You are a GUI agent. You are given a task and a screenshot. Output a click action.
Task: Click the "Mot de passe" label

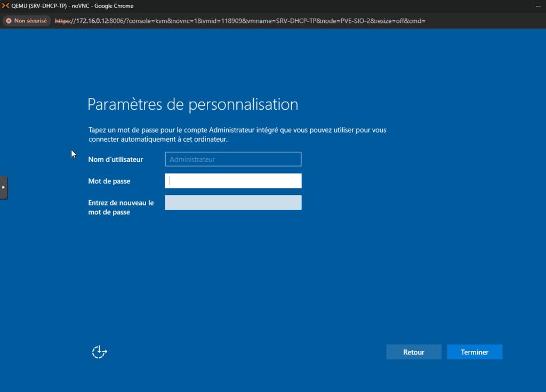(109, 181)
